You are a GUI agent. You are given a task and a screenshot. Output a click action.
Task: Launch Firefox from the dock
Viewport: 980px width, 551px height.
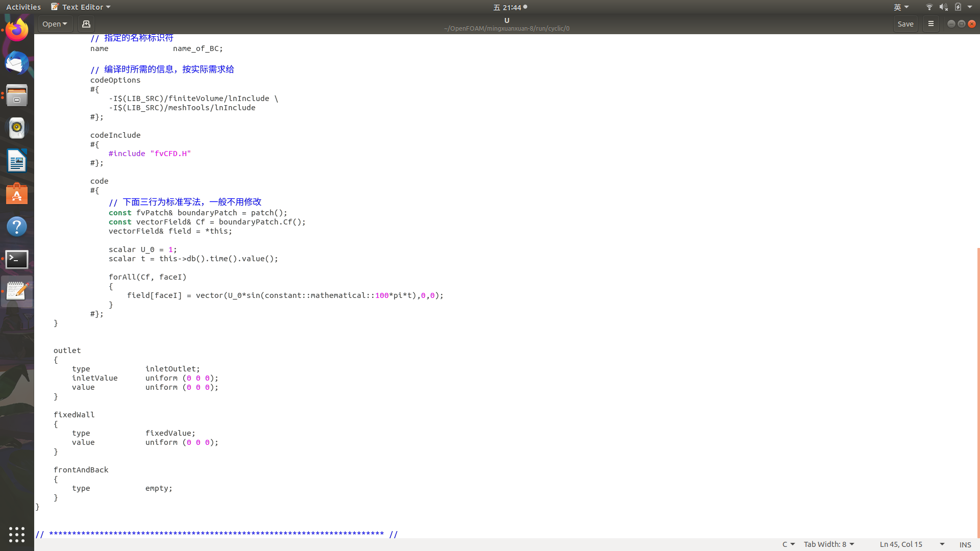pyautogui.click(x=17, y=30)
